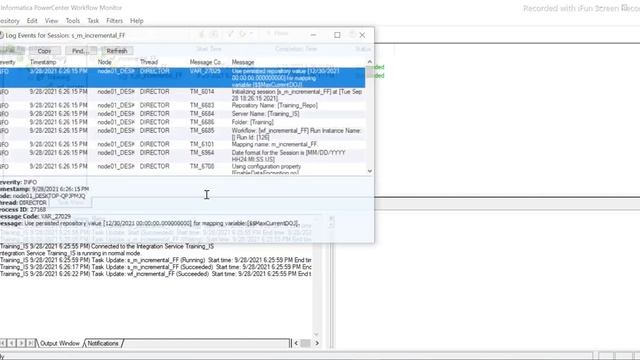
Task: Minimize the Log Events window
Action: click(313, 35)
